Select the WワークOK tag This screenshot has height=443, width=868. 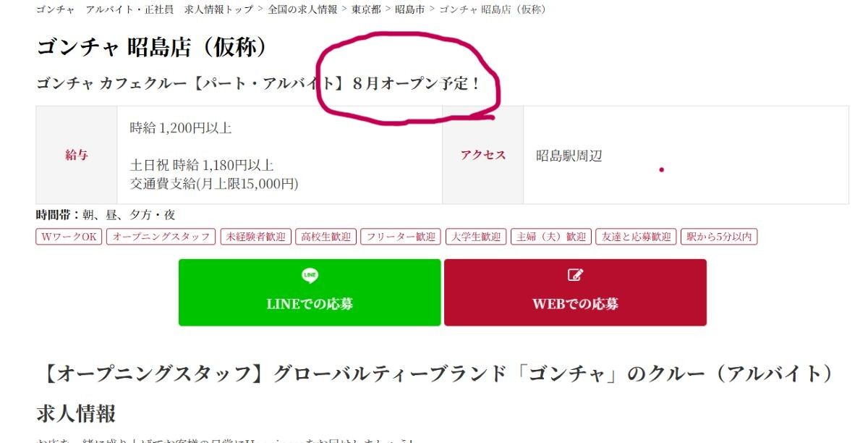click(69, 237)
